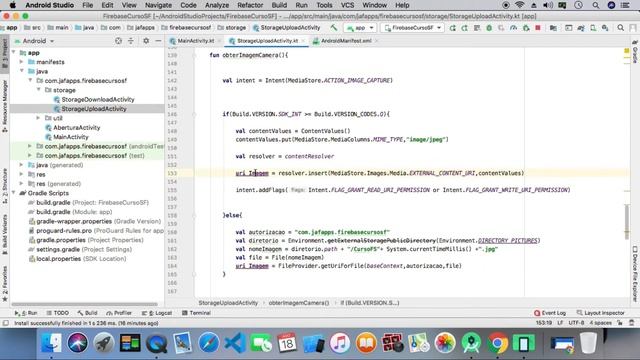Click the toolbar Search Everywhere magnifier

[x=620, y=28]
